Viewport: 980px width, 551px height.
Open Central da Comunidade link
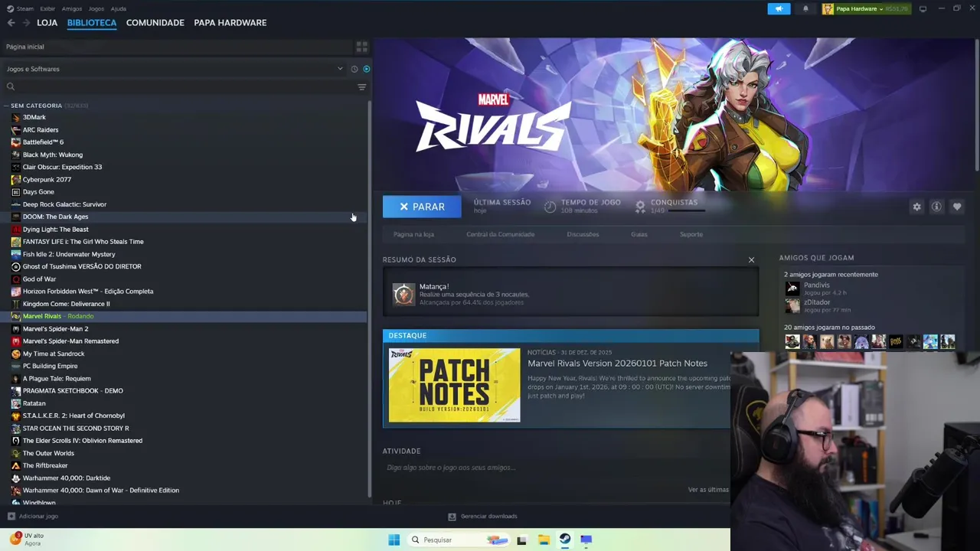click(501, 234)
